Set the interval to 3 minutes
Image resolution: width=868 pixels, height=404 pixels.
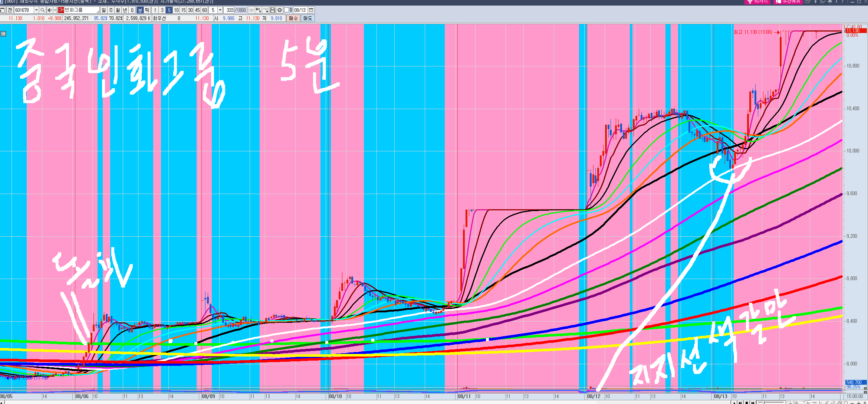click(x=162, y=10)
